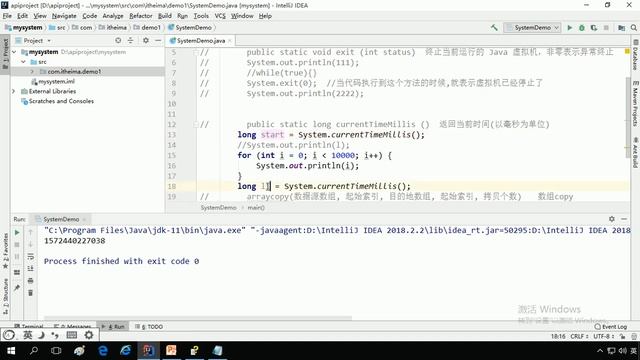This screenshot has width=640, height=360.
Task: Show hidden system tray icons
Action: pyautogui.click(x=600, y=351)
